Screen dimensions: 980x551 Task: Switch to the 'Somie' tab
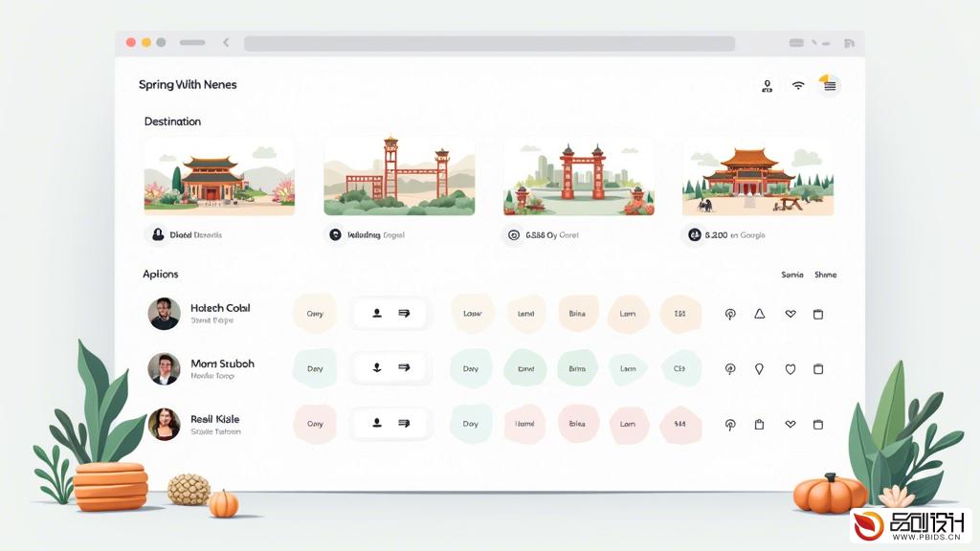click(791, 275)
